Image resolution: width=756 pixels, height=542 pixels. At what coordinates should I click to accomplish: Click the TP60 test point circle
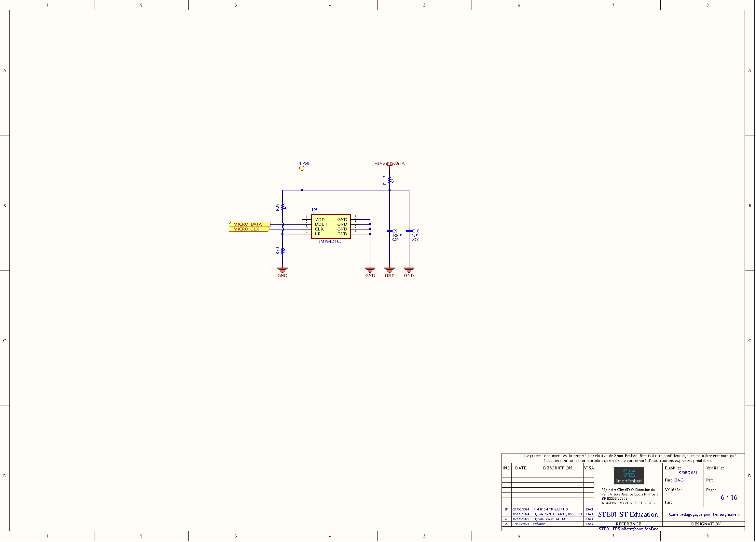pyautogui.click(x=302, y=168)
